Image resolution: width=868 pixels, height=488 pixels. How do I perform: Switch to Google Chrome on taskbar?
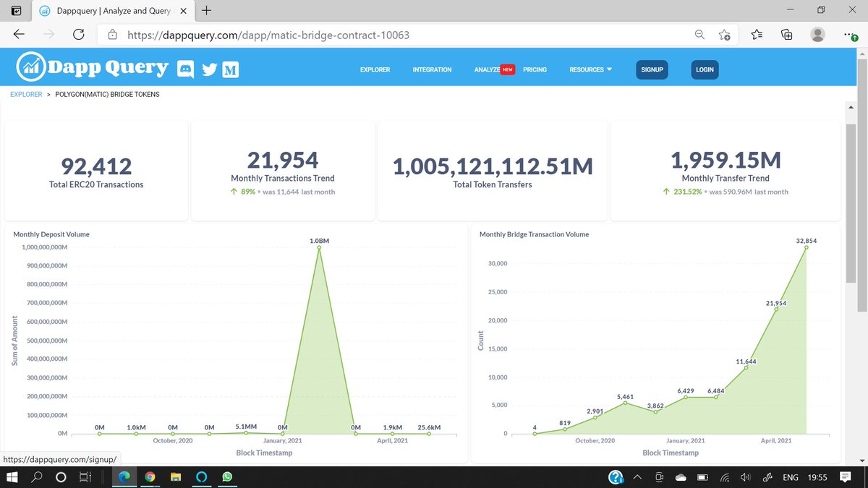[150, 477]
